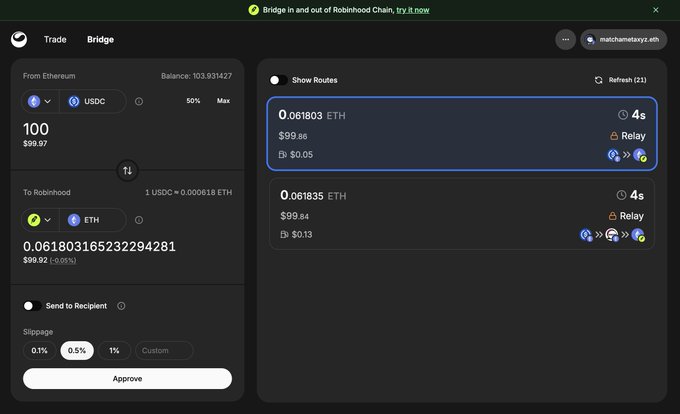
Task: Click the Custom slippage input
Action: pos(164,351)
